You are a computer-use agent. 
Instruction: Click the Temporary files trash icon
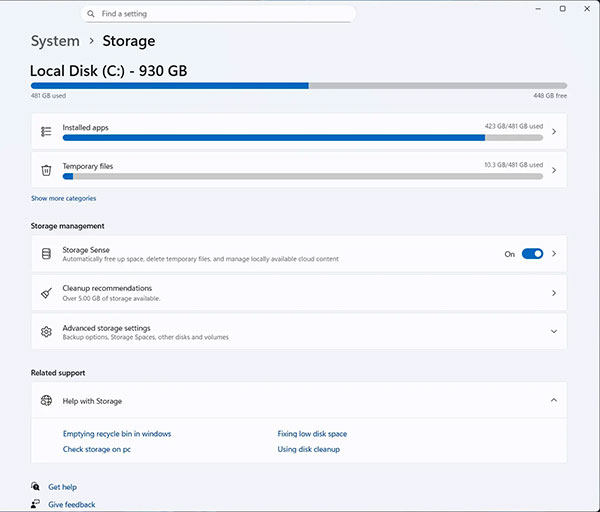tap(46, 170)
